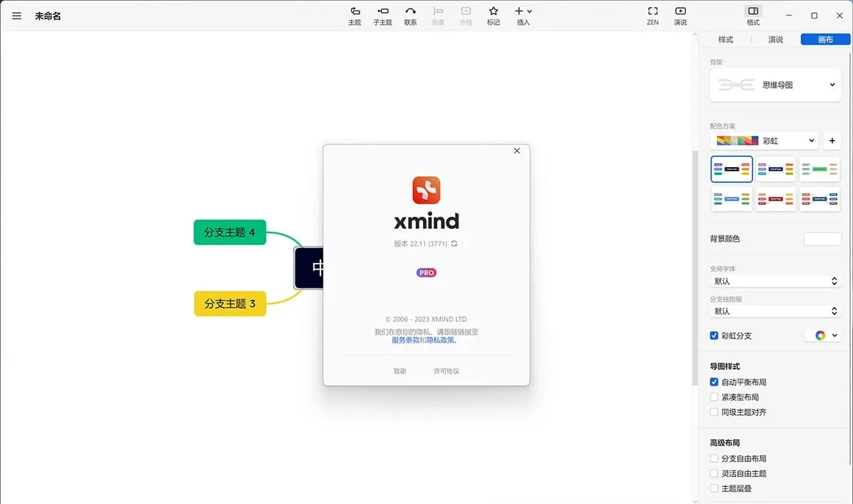The image size is (853, 504).
Task: Select the last theme thumbnail in bottom row
Action: 820,200
